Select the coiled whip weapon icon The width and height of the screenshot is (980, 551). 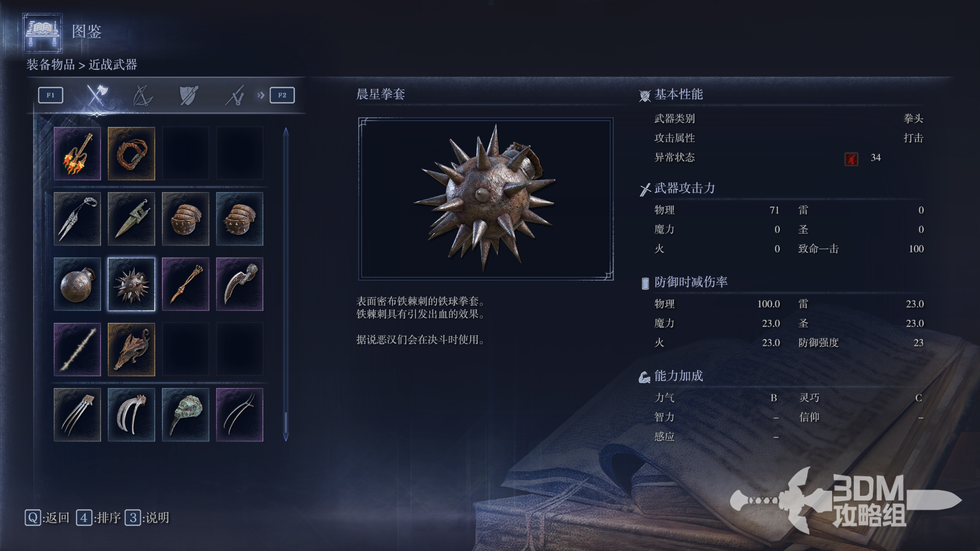131,154
